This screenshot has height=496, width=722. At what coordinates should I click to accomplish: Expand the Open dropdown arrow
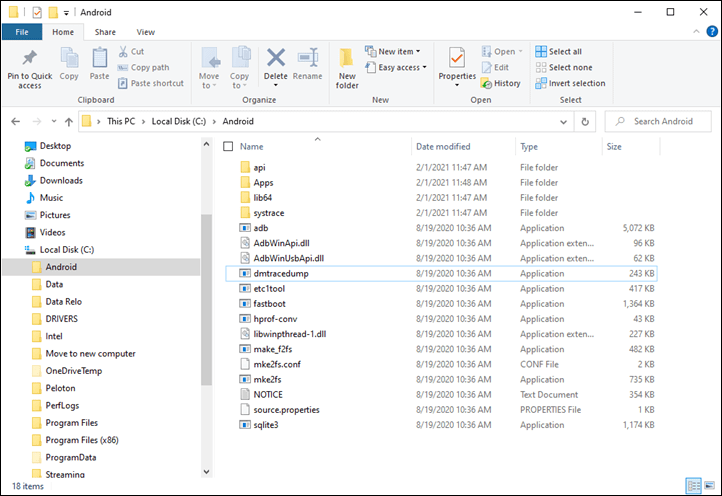[521, 52]
